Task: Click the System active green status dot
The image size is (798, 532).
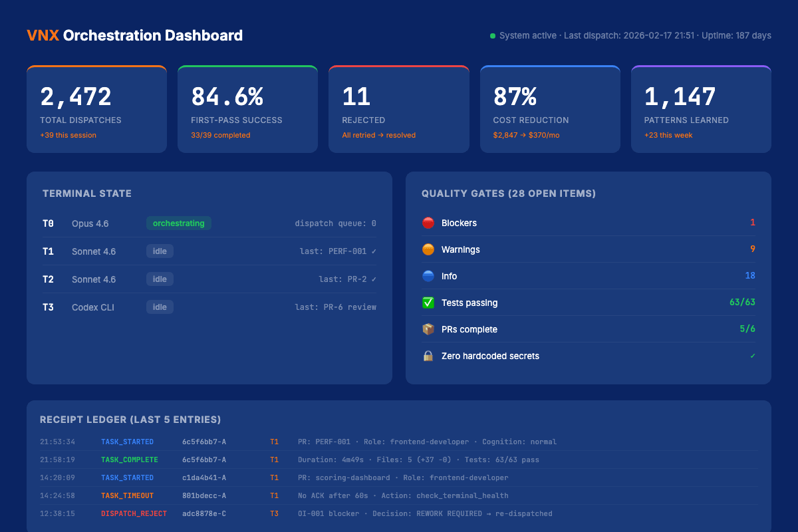Action: (x=491, y=35)
